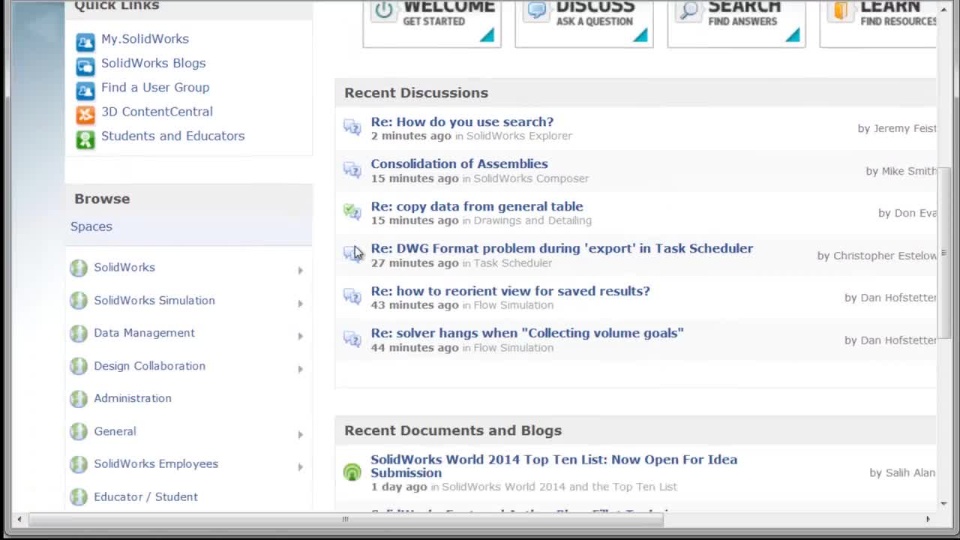Click the power icon on the Welcome tile
The width and height of the screenshot is (960, 540).
pos(384,10)
